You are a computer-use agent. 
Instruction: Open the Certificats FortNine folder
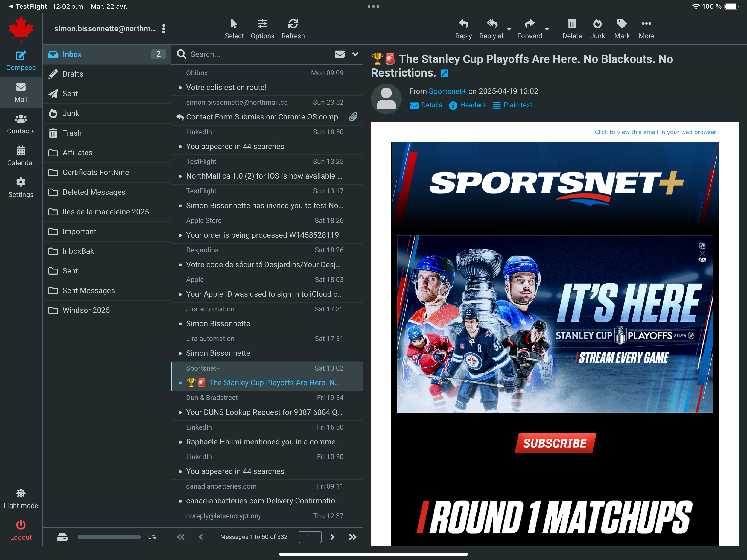[107, 172]
